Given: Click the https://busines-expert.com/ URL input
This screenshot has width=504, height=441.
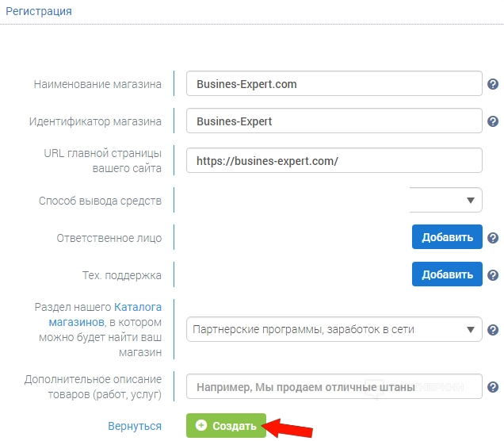Looking at the screenshot, I should (x=334, y=160).
